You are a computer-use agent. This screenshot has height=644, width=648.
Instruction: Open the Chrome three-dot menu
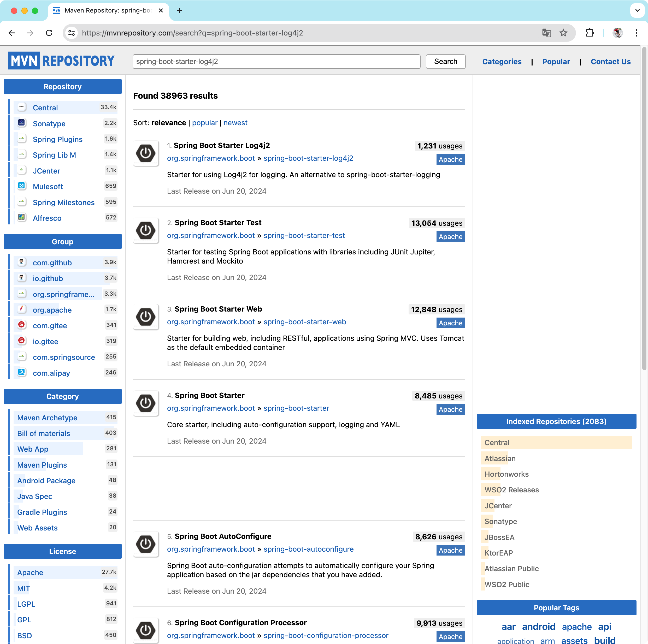click(636, 33)
